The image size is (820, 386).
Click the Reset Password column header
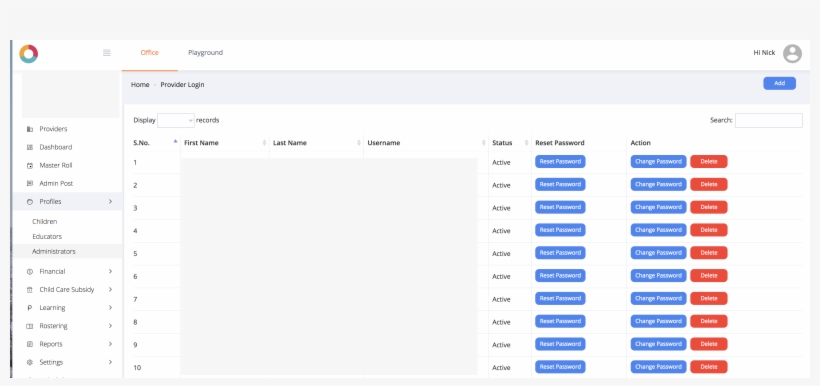[x=560, y=143]
